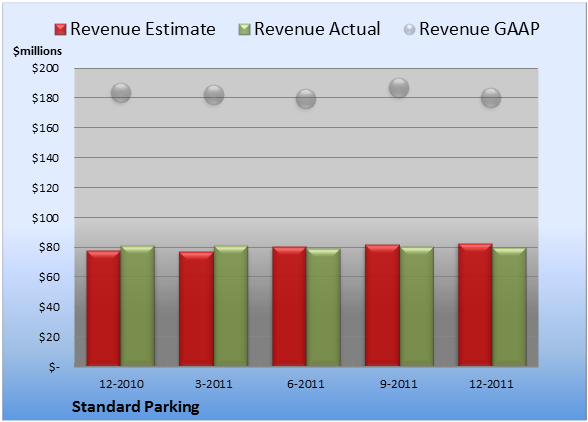Click the $80 y-axis label

pos(49,248)
